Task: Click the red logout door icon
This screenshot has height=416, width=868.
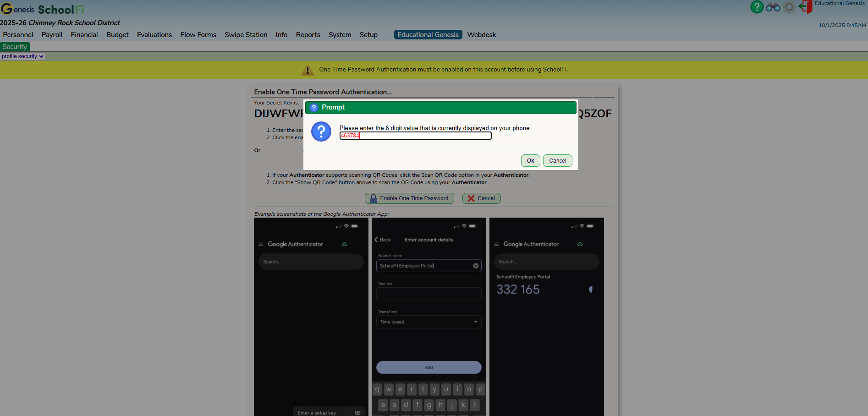Action: tap(805, 7)
